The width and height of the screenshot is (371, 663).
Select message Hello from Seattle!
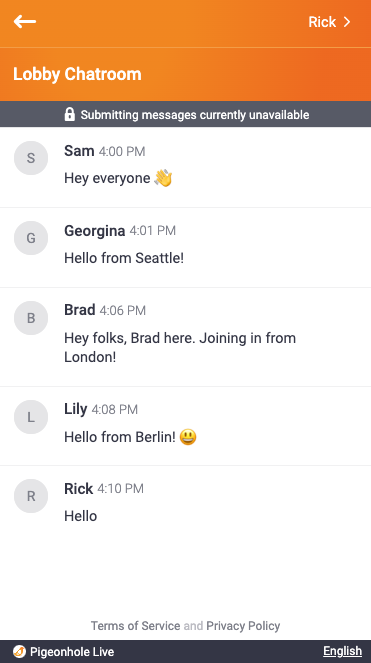(124, 258)
